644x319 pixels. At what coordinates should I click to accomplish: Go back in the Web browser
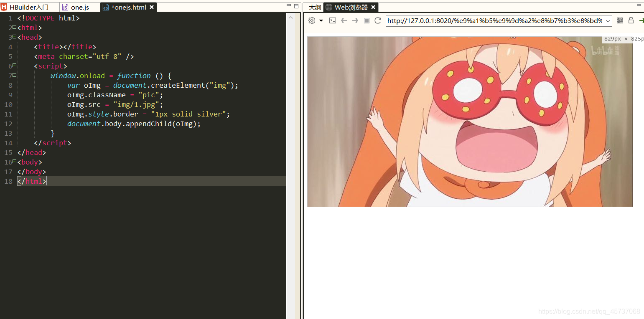pos(344,20)
